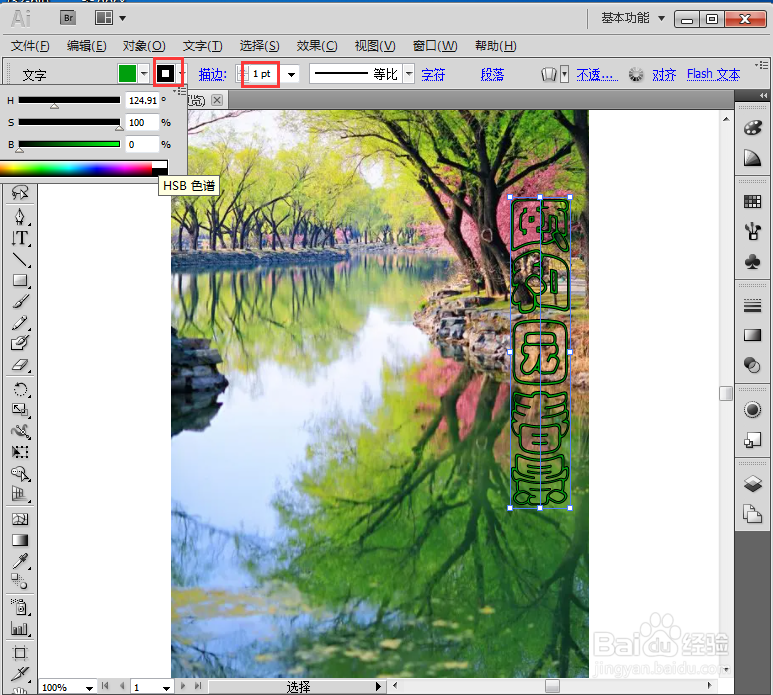773x695 pixels.
Task: Select the Rotate tool
Action: [20, 389]
